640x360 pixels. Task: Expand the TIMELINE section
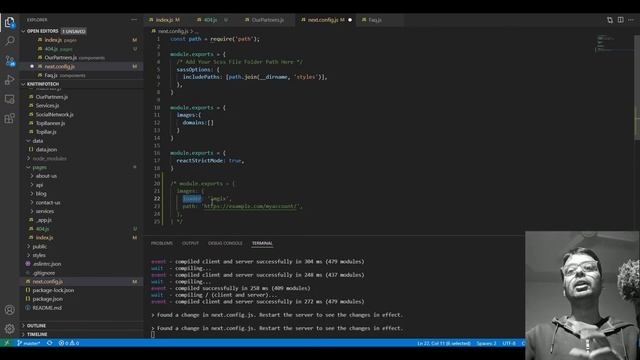23,334
